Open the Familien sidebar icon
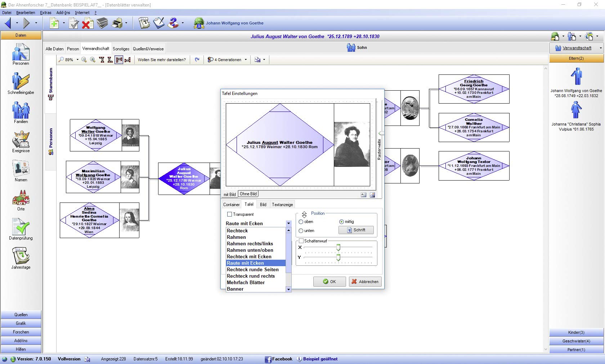 21,113
